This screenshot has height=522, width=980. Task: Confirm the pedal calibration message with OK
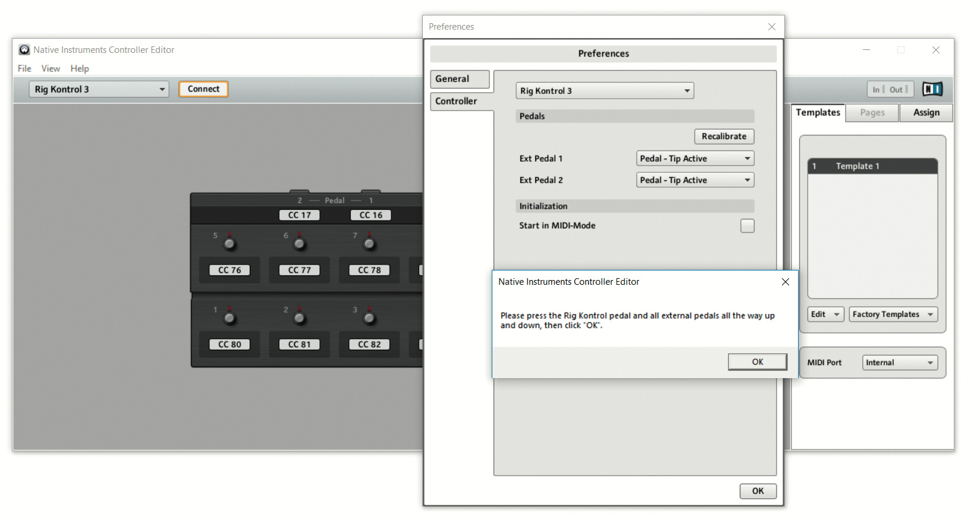coord(757,361)
